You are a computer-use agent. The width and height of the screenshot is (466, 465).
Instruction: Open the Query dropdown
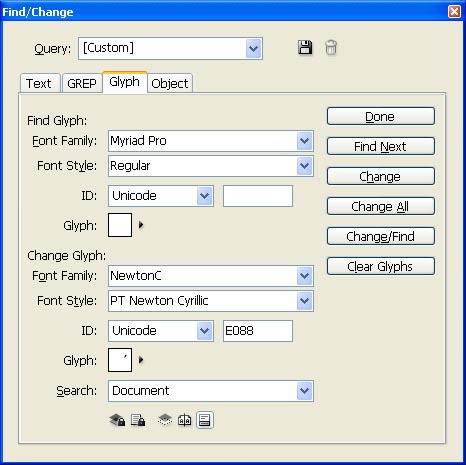tap(170, 49)
